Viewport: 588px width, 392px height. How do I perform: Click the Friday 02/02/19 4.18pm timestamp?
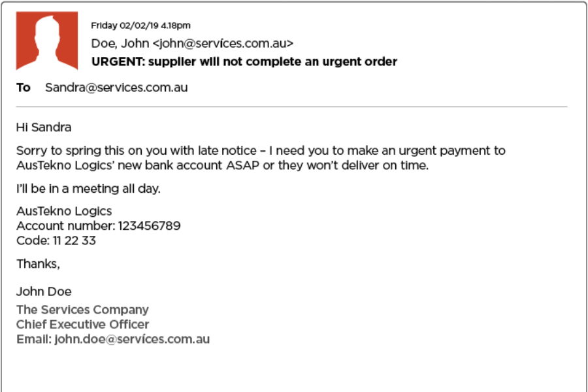(x=140, y=25)
